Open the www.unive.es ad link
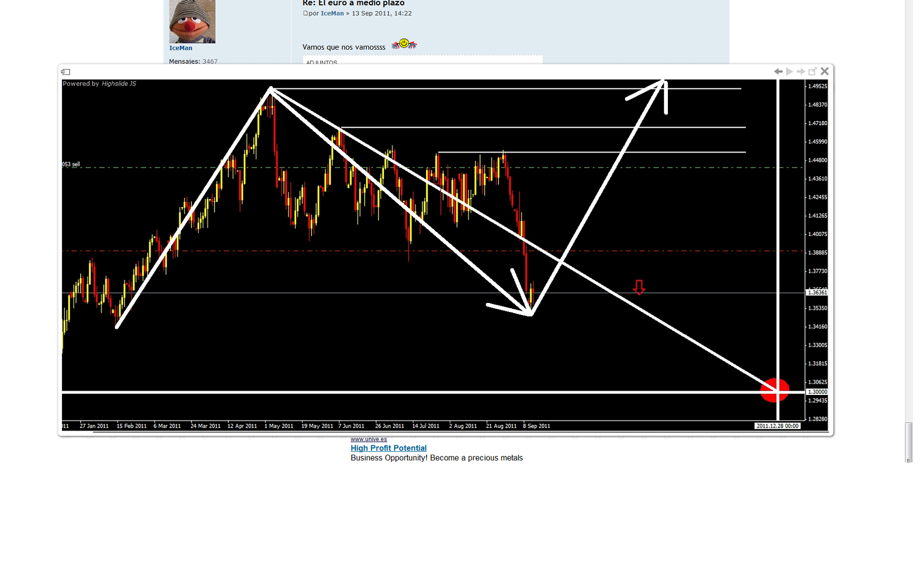 pyautogui.click(x=368, y=439)
